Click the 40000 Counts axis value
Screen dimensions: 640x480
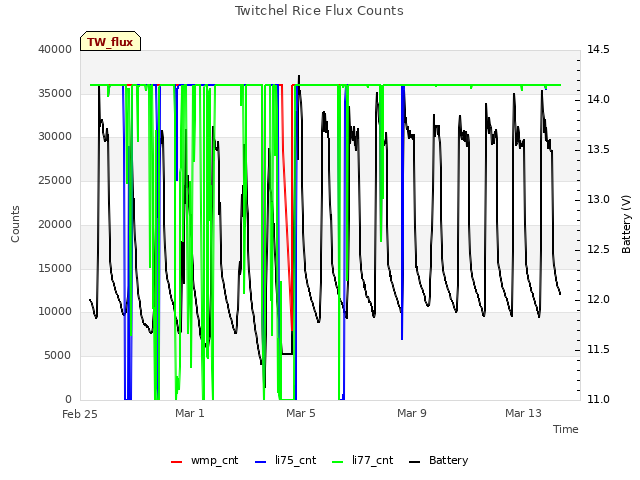click(55, 49)
